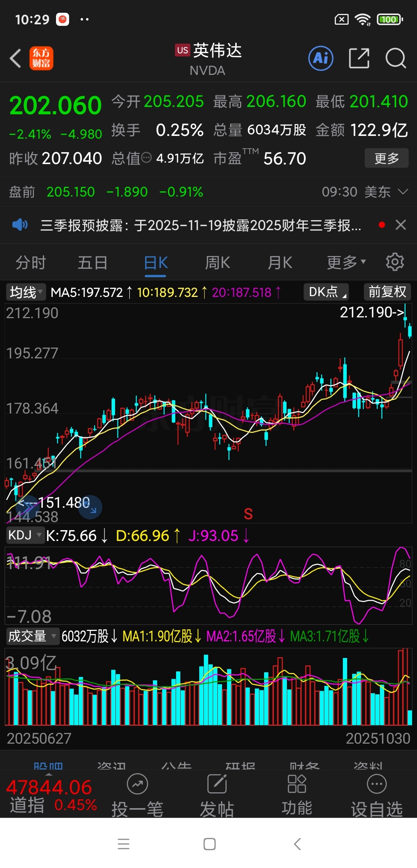The width and height of the screenshot is (417, 868).
Task: Tap the add-to-watchlist dots icon
Action: [x=377, y=784]
